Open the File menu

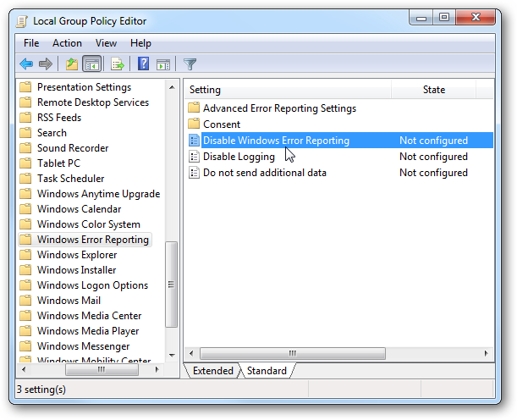click(x=31, y=43)
